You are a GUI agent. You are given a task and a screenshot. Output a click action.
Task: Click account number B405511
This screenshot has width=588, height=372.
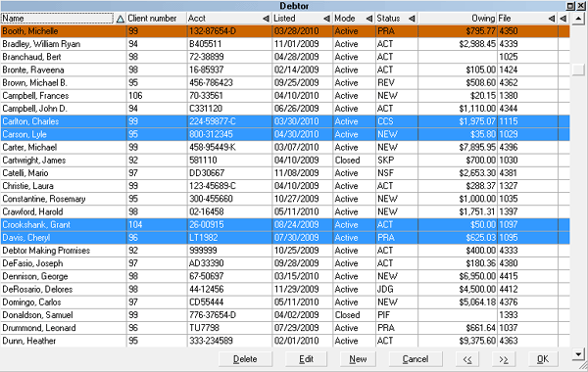(x=205, y=44)
